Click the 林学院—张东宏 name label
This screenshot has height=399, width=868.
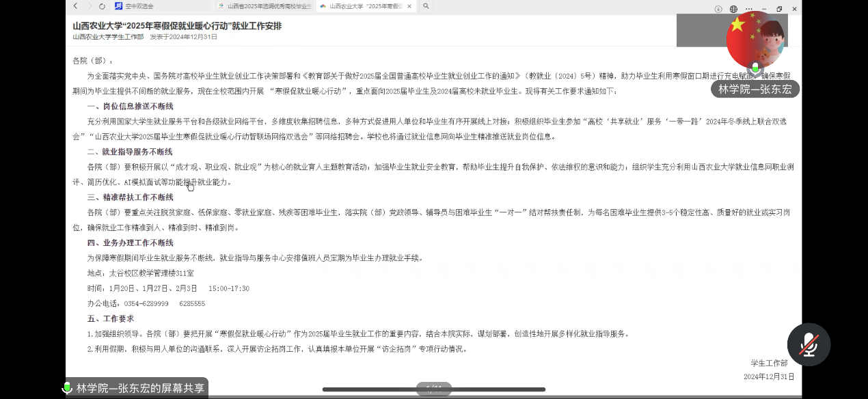(x=755, y=89)
